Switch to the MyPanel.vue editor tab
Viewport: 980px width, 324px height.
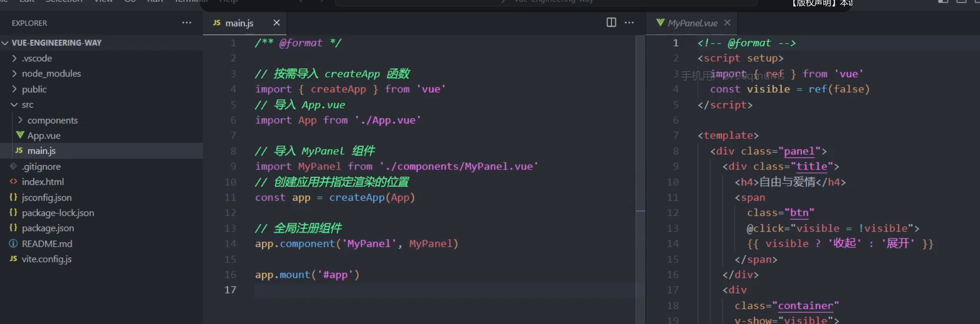(x=692, y=23)
